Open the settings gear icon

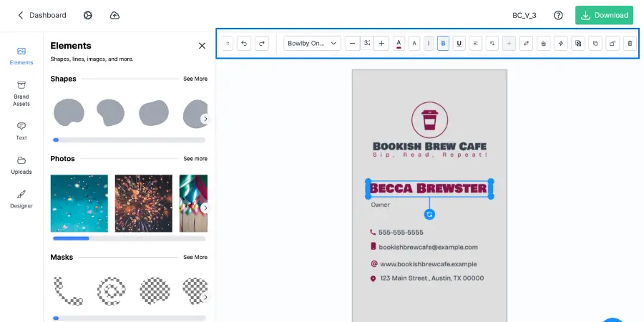[88, 15]
